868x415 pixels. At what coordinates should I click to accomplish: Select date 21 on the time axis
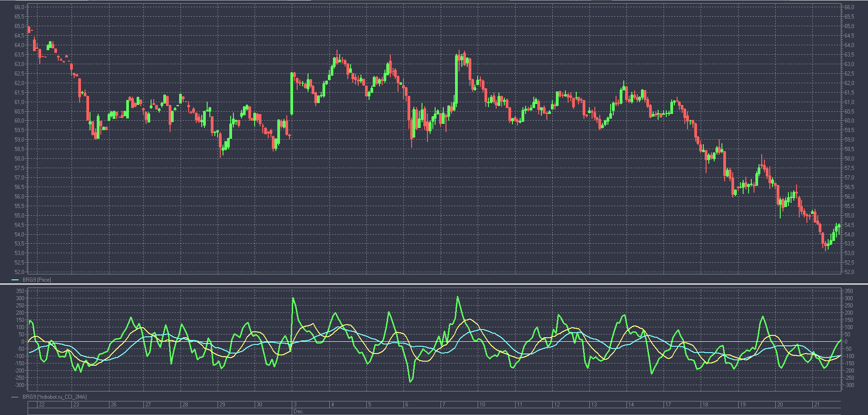[816, 405]
